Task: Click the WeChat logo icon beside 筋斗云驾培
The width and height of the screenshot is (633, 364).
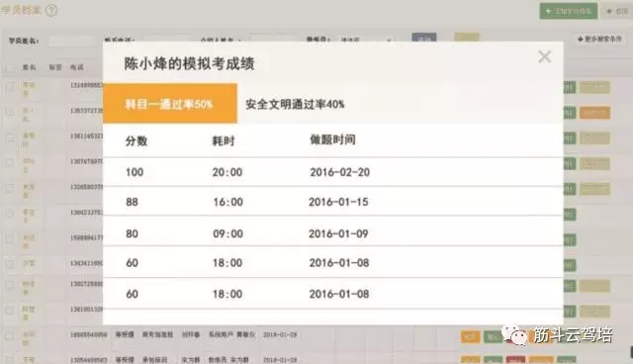Action: tap(514, 335)
